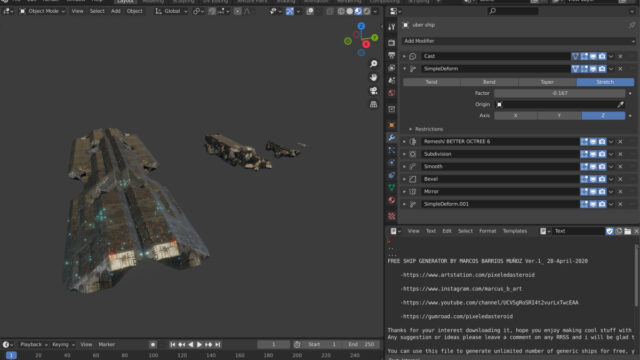Open the Particles properties tab
Viewport: 640px width, 360px height.
coord(391,150)
